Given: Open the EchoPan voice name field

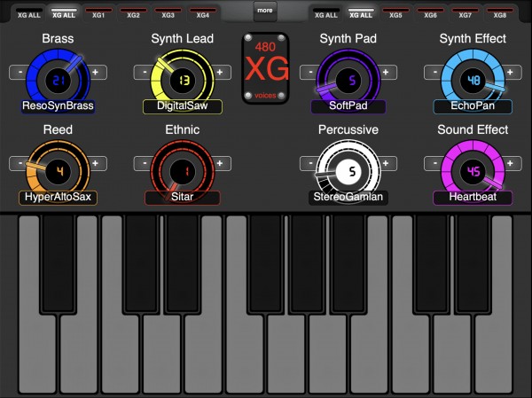Looking at the screenshot, I should [x=473, y=106].
